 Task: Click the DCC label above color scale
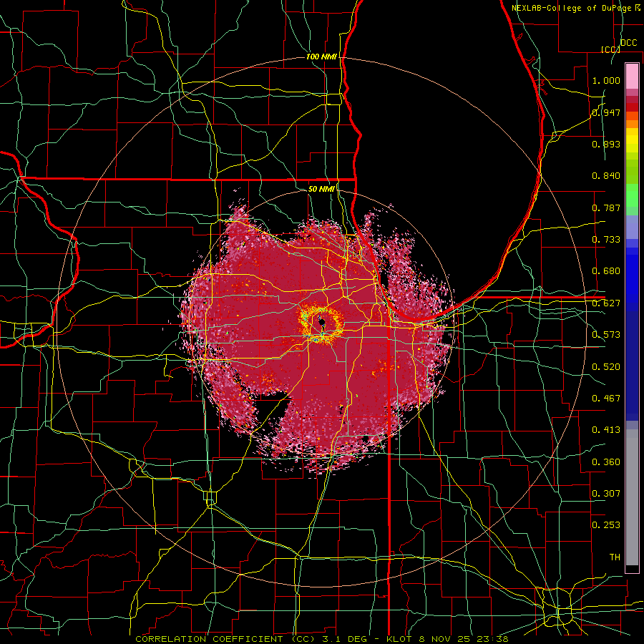coord(628,43)
